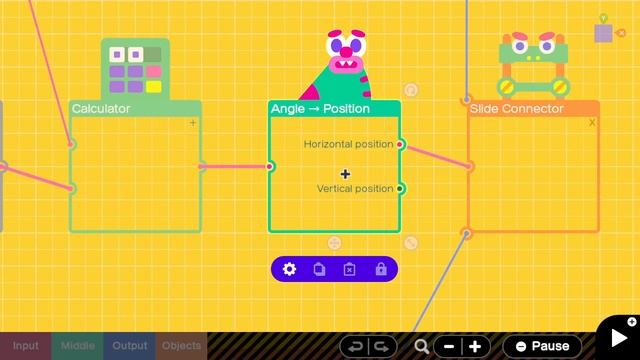Click the Horizontal position label

[348, 144]
